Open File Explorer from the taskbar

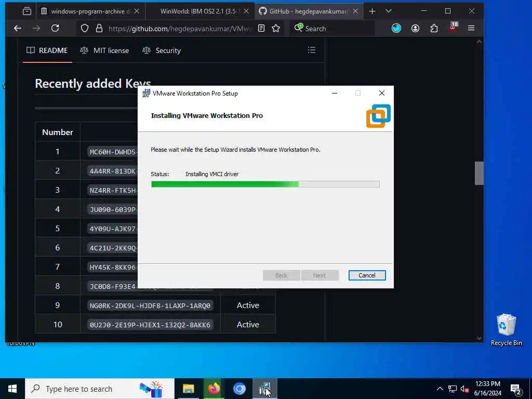[x=188, y=389]
